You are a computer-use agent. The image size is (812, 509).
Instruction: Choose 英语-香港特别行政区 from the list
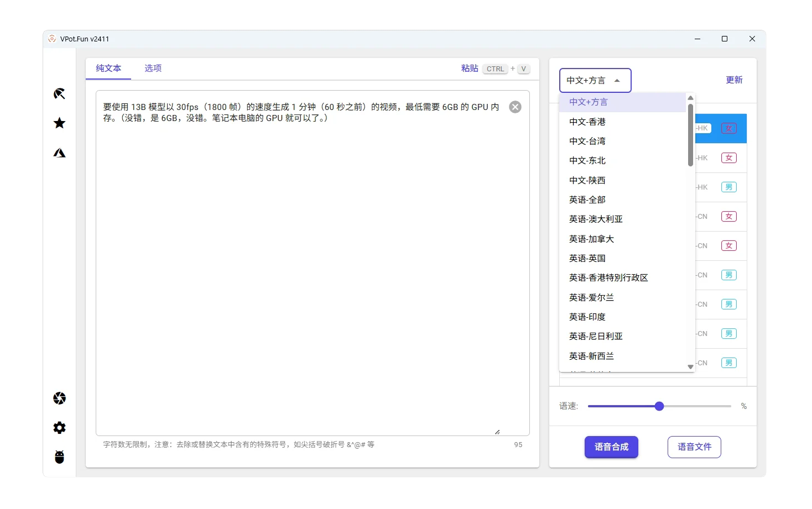click(x=623, y=277)
